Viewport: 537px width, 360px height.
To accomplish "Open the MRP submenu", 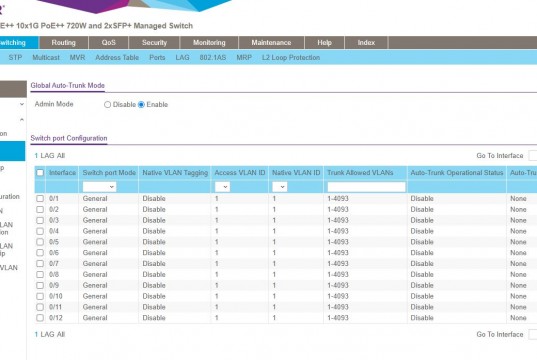I will tap(244, 58).
